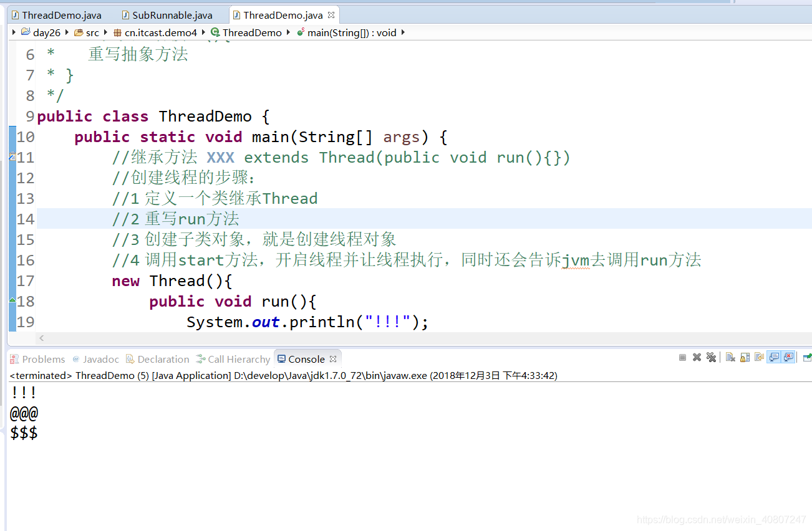Click the Javadoc tab @ icon
This screenshot has height=531, width=812.
click(76, 359)
